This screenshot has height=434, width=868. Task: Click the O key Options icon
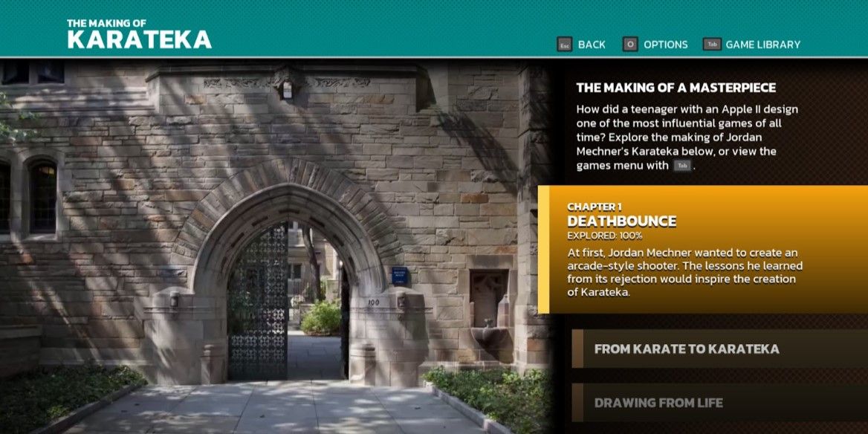coord(630,45)
